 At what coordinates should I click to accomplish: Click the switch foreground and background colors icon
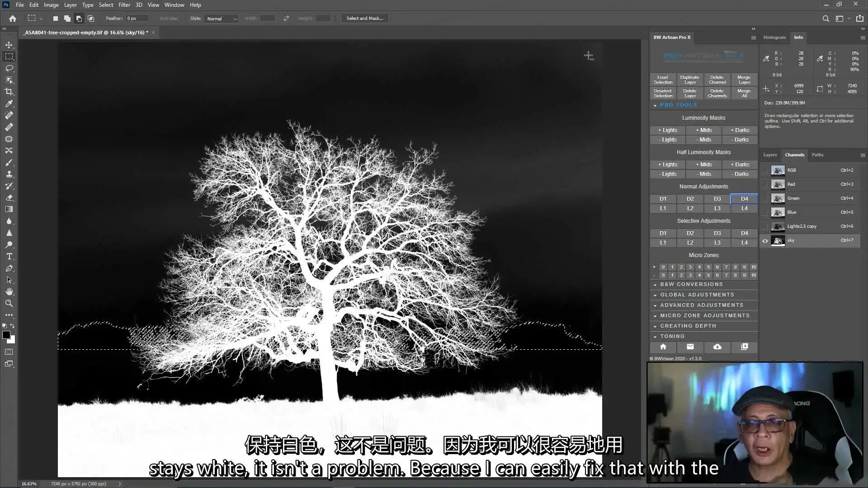[x=13, y=326]
